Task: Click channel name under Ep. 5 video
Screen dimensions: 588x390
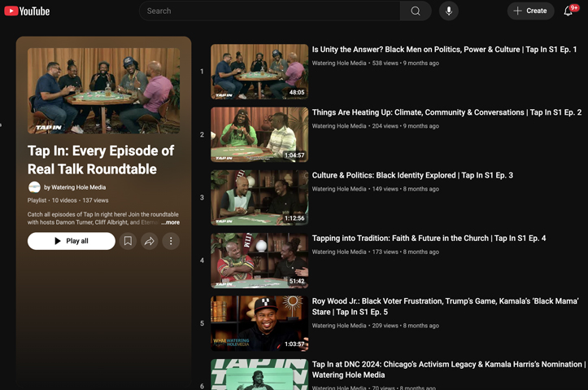Action: click(339, 326)
